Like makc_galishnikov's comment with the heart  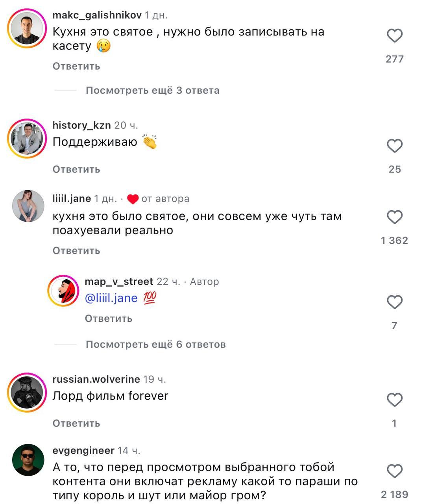[x=394, y=36]
